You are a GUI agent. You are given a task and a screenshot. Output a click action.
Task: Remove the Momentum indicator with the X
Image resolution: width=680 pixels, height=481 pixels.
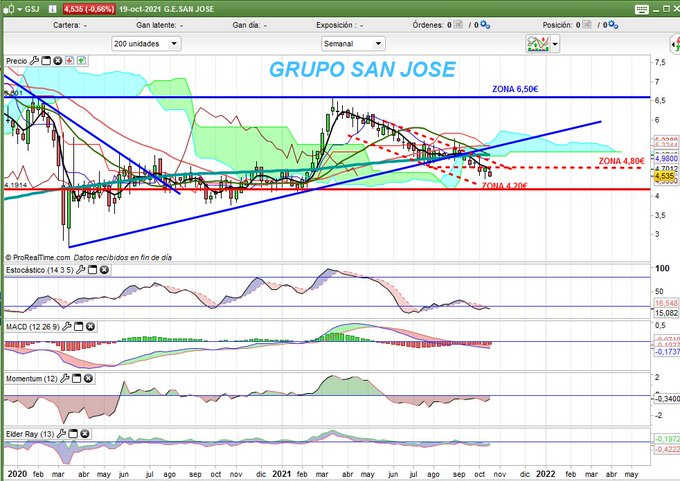tap(88, 379)
